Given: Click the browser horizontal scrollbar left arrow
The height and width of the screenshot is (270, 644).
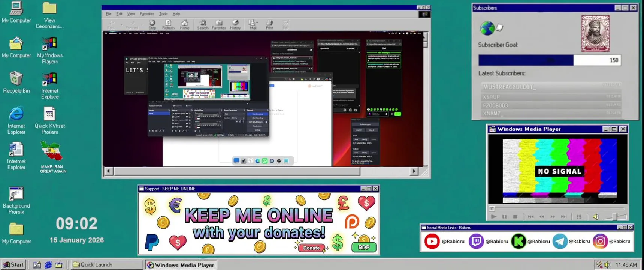Looking at the screenshot, I should pos(108,171).
